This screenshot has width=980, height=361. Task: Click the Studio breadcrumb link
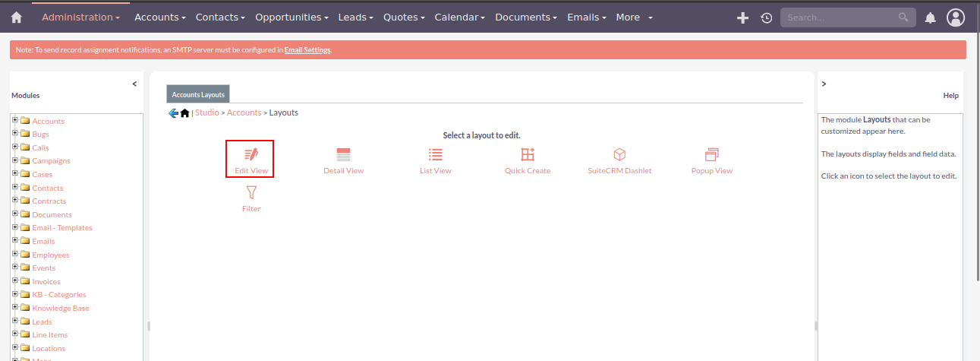click(206, 112)
